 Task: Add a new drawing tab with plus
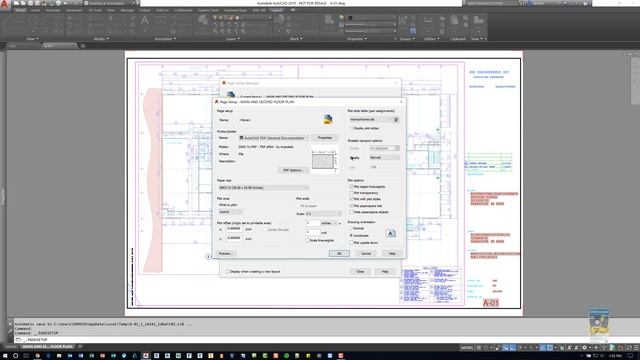tap(82, 46)
